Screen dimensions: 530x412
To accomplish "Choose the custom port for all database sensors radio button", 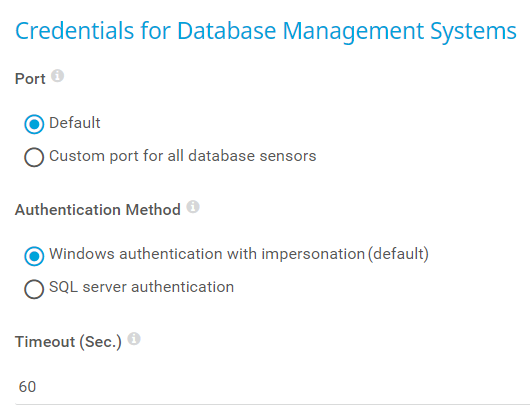I will point(34,157).
